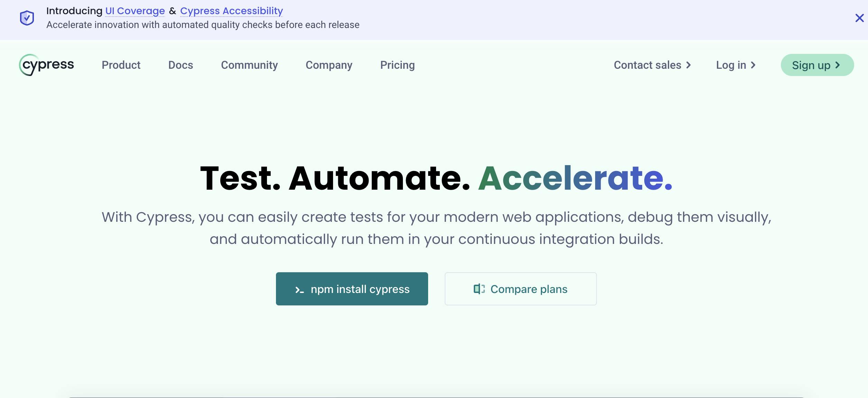Screen dimensions: 868x398
Task: Open the Pricing page
Action: (397, 65)
